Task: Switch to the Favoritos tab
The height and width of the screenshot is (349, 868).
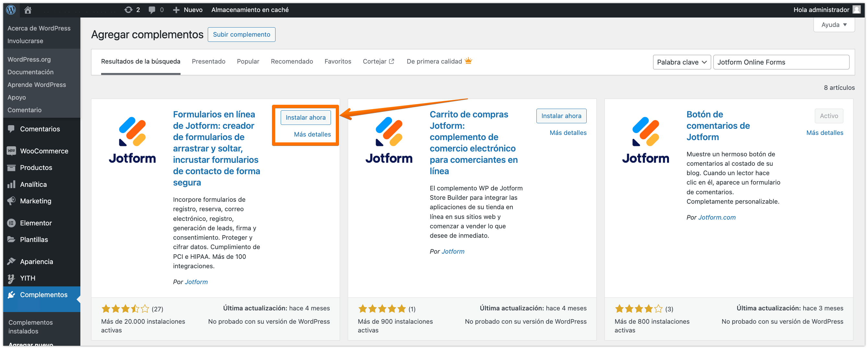Action: pyautogui.click(x=338, y=61)
